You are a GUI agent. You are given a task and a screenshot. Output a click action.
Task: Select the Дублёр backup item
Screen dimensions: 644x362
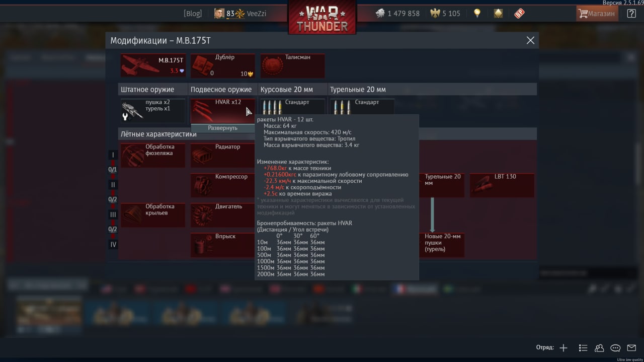click(222, 65)
